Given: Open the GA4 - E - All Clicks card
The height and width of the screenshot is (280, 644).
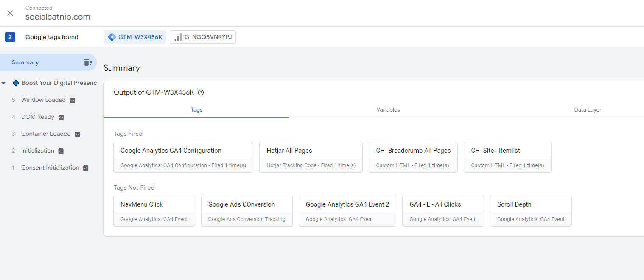Looking at the screenshot, I should click(x=443, y=211).
